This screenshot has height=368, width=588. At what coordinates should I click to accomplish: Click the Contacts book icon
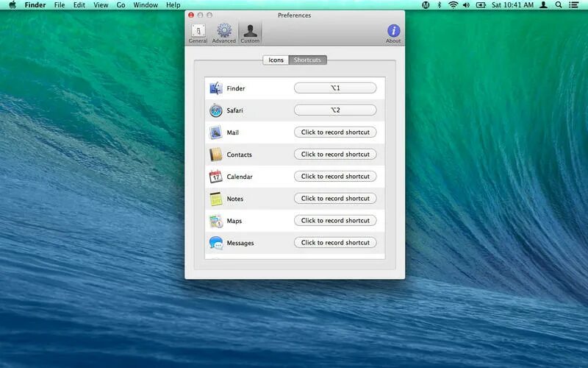click(x=216, y=155)
